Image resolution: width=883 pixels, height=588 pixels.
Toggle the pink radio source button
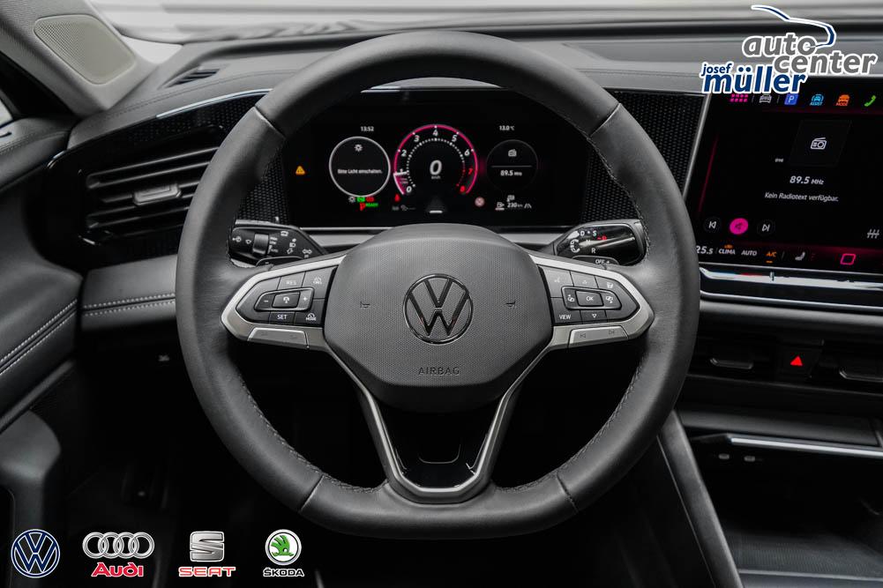pos(739,227)
